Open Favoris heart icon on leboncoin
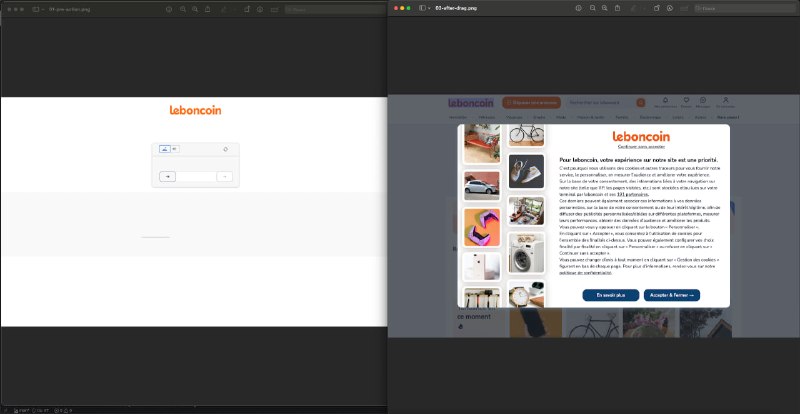 pos(686,102)
